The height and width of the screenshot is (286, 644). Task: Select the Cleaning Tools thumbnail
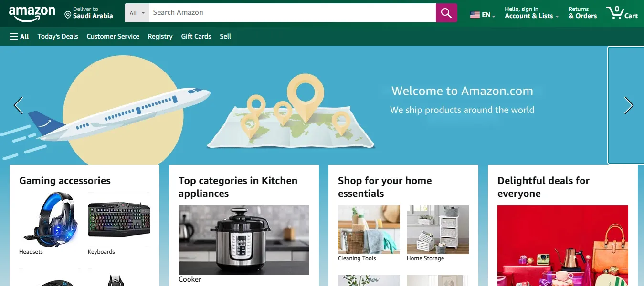pos(369,230)
